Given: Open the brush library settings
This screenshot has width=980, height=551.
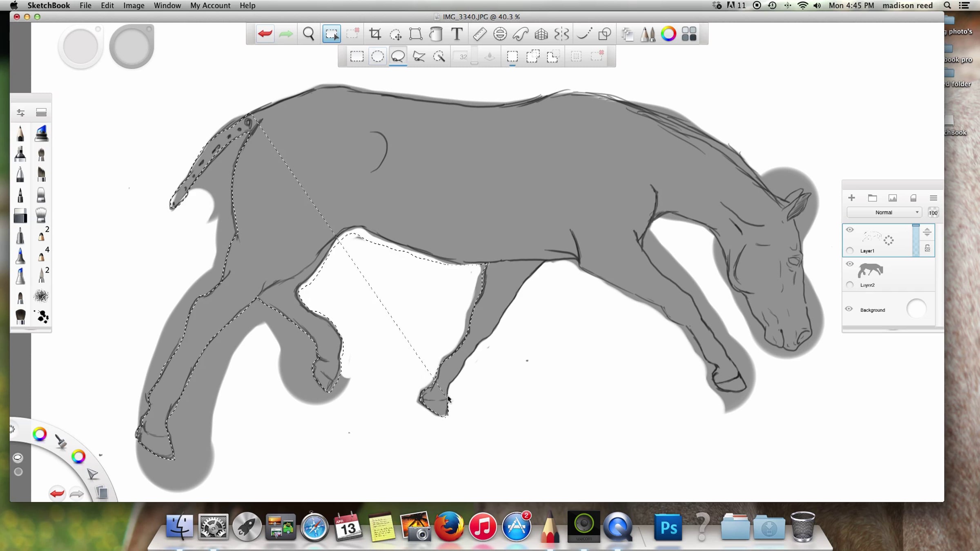Looking at the screenshot, I should (x=20, y=112).
